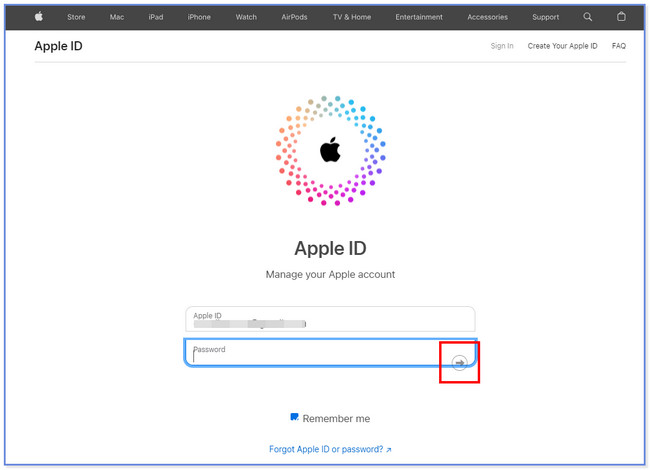650x470 pixels.
Task: Focus the Apple ID input field
Action: pyautogui.click(x=330, y=319)
